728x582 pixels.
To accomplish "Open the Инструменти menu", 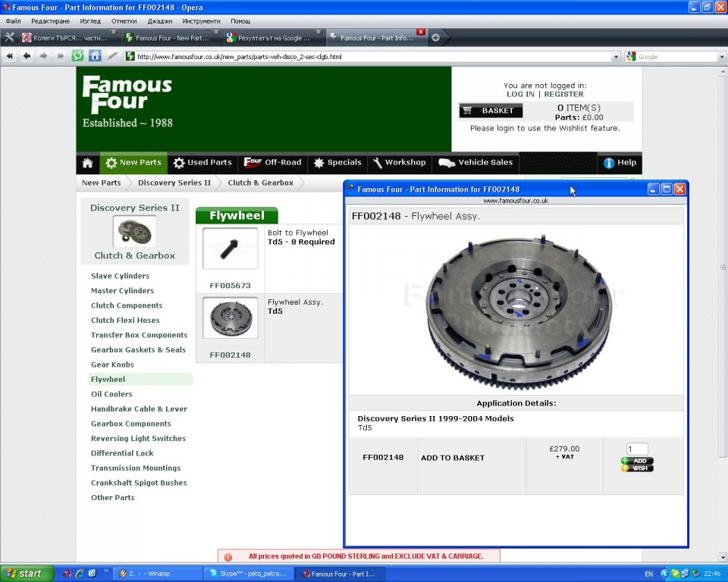I will tap(201, 21).
